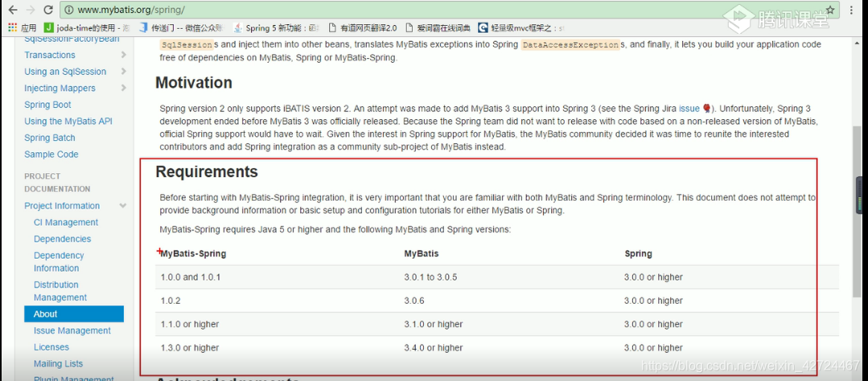Open the Injecting Mappers sidebar link
This screenshot has height=381, width=868.
tap(60, 88)
